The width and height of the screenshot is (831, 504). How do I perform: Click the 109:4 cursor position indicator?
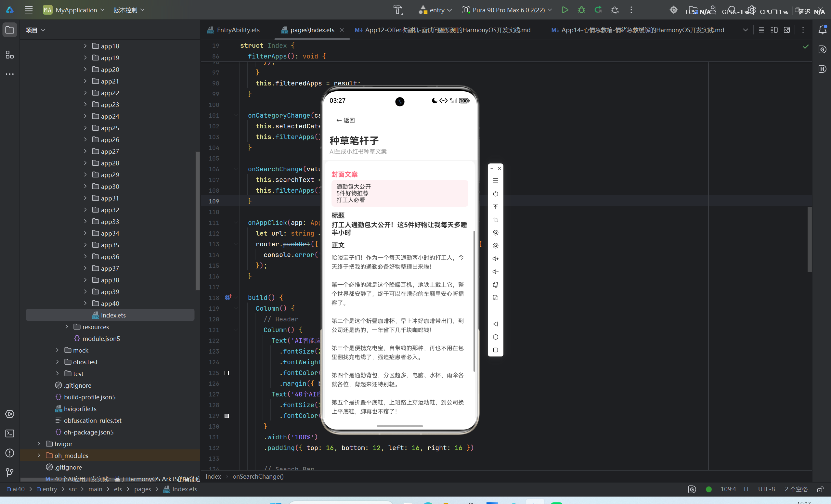click(x=728, y=489)
